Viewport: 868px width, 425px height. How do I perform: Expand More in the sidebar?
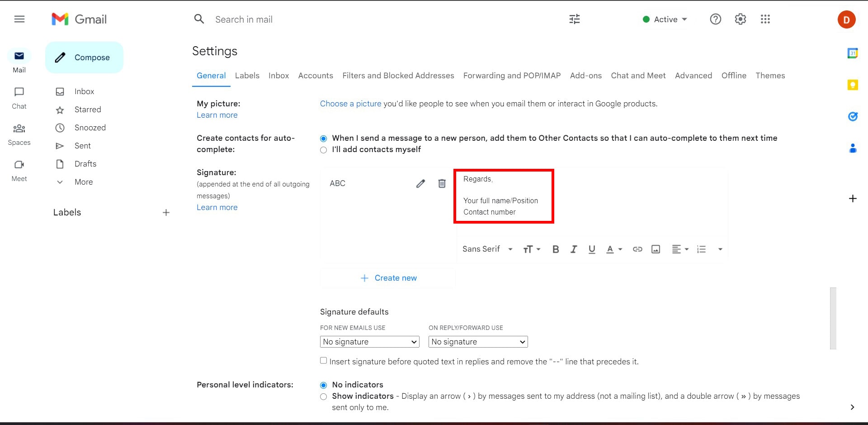point(75,182)
